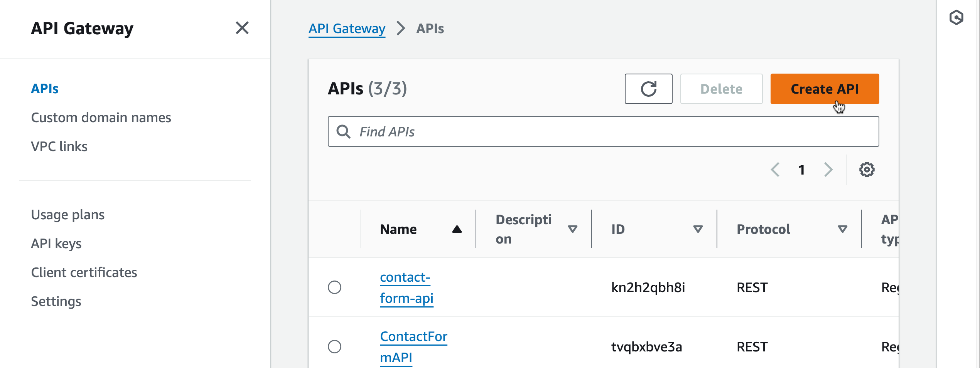
Task: Select the contact-form-api radio button
Action: pyautogui.click(x=334, y=287)
